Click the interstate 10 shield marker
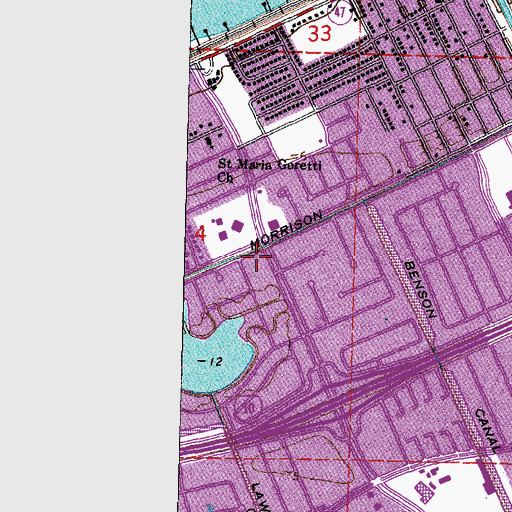The image size is (512, 512). tap(248, 407)
